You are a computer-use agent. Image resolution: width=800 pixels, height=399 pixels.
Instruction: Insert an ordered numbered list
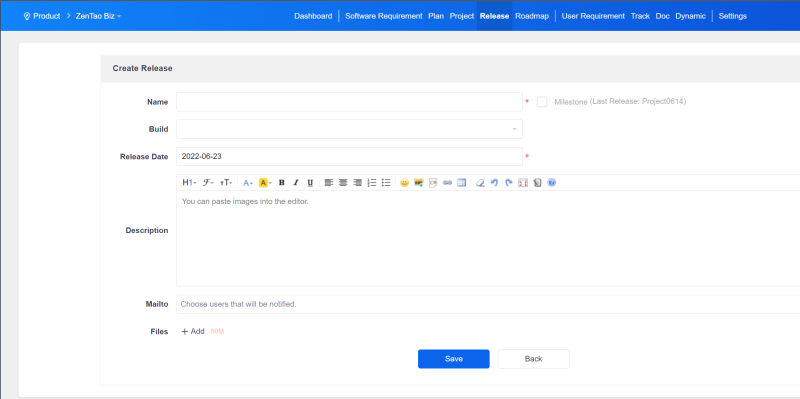(372, 183)
